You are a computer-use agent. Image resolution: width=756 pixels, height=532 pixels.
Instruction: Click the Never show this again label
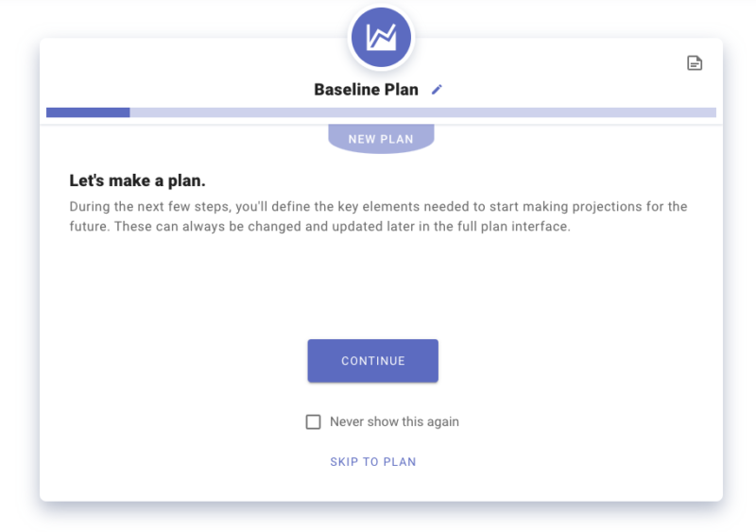[394, 421]
